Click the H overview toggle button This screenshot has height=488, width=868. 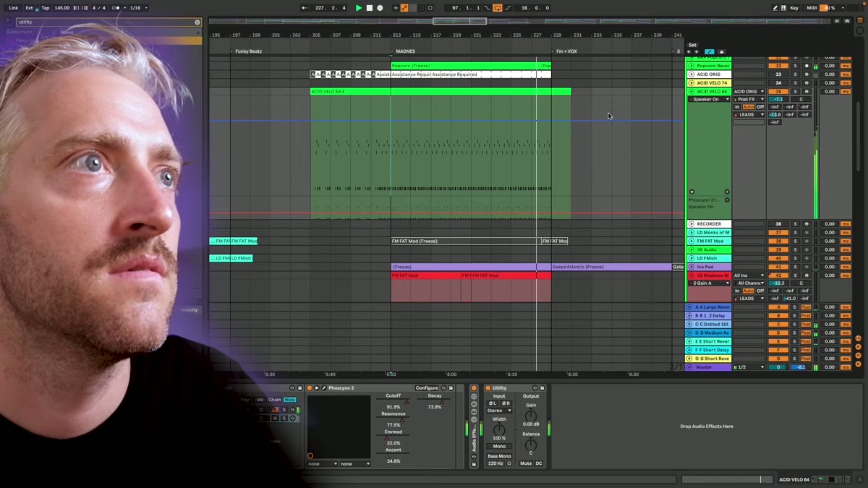pos(837,21)
